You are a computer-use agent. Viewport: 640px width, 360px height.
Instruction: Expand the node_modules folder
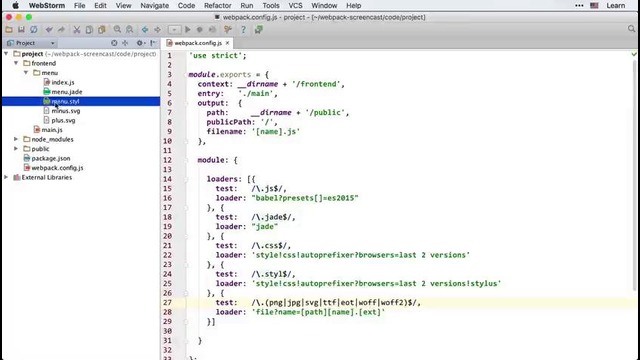coord(16,139)
